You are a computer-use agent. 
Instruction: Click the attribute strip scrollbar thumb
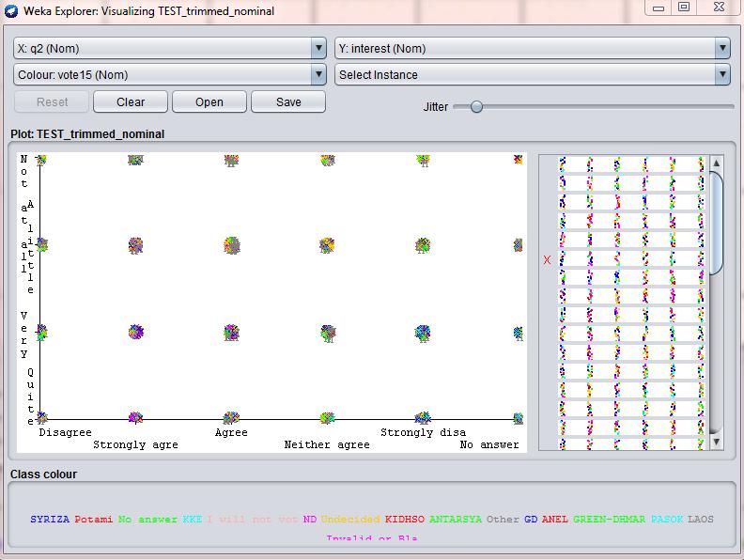[717, 223]
